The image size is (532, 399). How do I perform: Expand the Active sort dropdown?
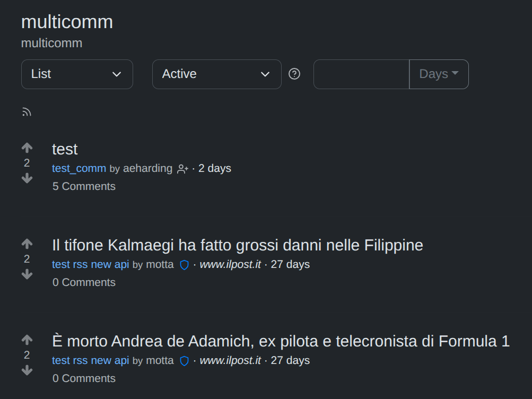click(216, 74)
